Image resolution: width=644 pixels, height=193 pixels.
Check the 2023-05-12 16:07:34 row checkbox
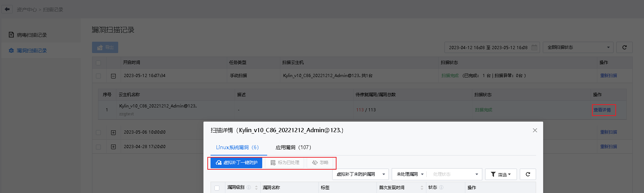point(98,76)
